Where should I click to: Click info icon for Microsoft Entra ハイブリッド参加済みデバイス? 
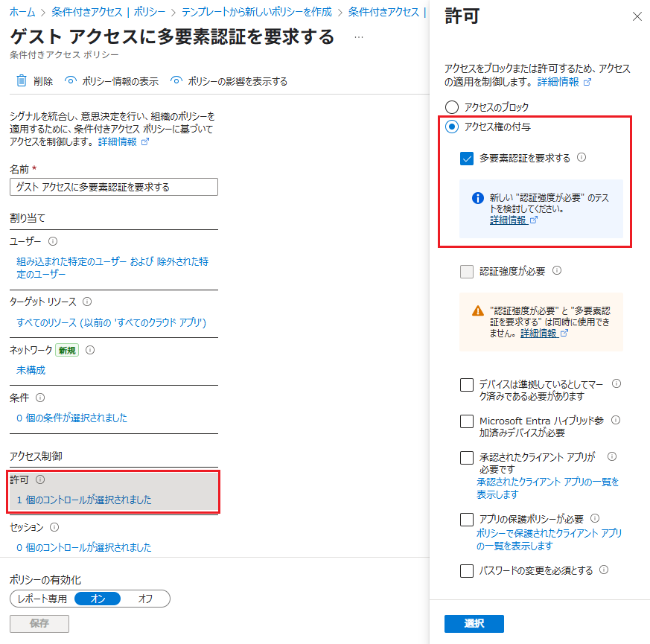click(616, 420)
